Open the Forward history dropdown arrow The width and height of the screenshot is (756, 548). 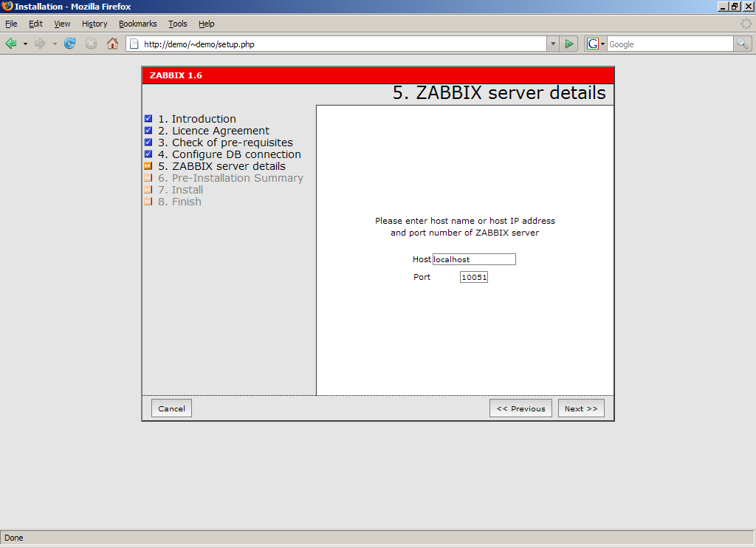(55, 44)
